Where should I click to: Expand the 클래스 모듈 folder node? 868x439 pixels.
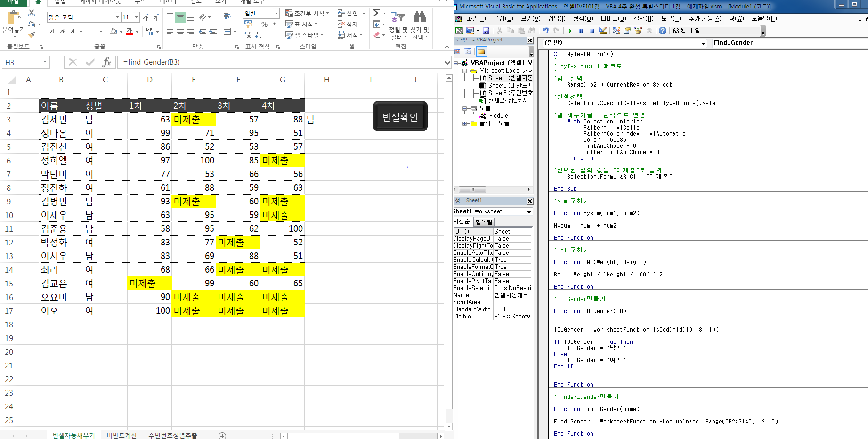pyautogui.click(x=465, y=123)
